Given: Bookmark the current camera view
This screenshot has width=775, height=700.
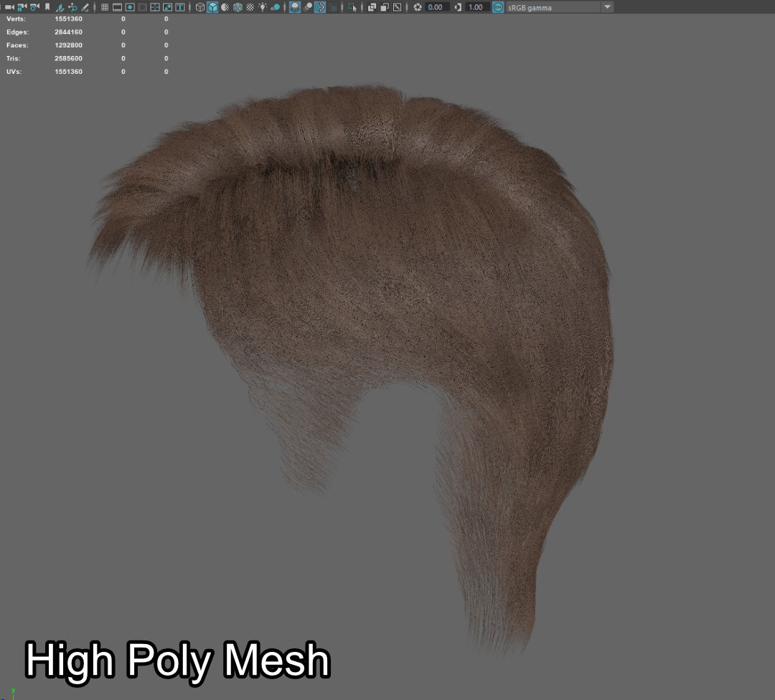Looking at the screenshot, I should (x=47, y=6).
